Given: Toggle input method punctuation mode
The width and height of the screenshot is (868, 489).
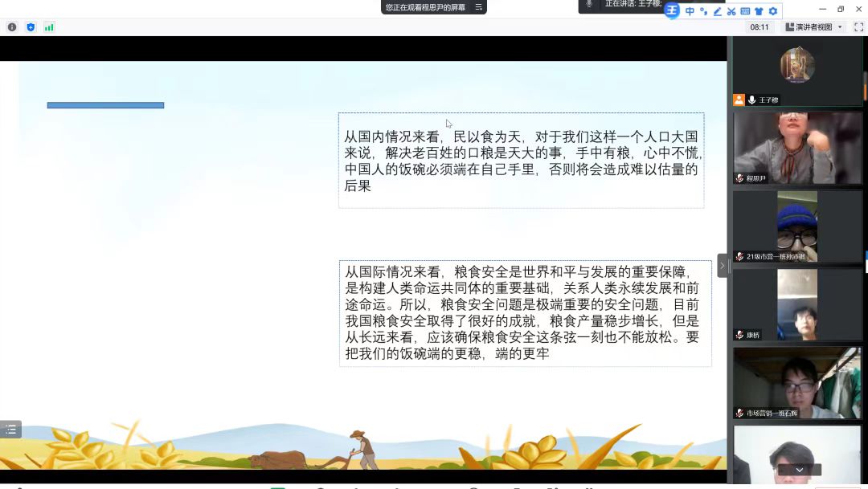Looking at the screenshot, I should click(x=703, y=11).
